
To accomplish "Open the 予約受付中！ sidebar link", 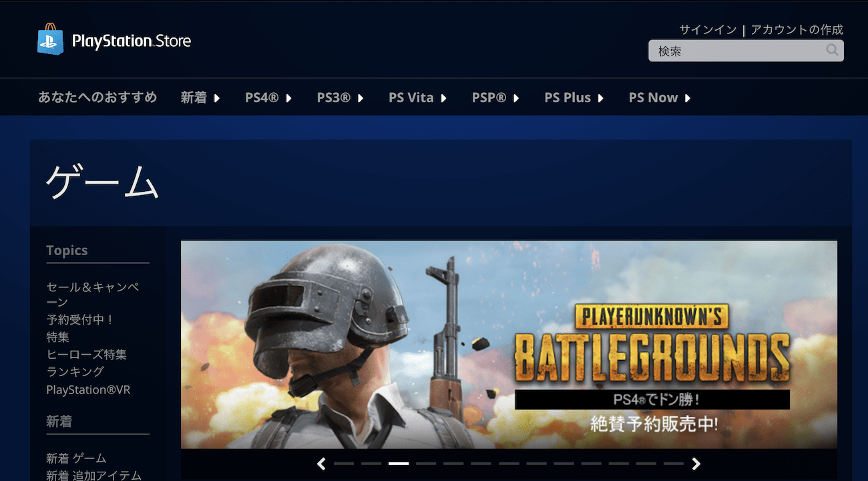I will tap(80, 320).
